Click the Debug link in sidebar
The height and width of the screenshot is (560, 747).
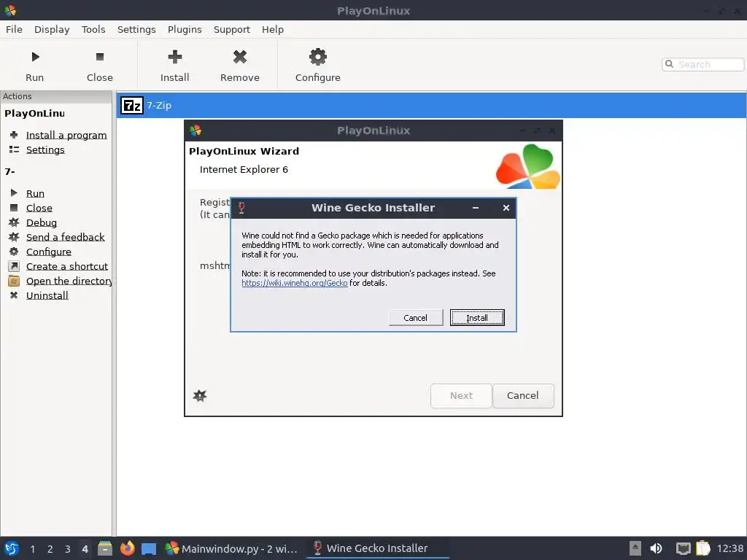coord(42,222)
